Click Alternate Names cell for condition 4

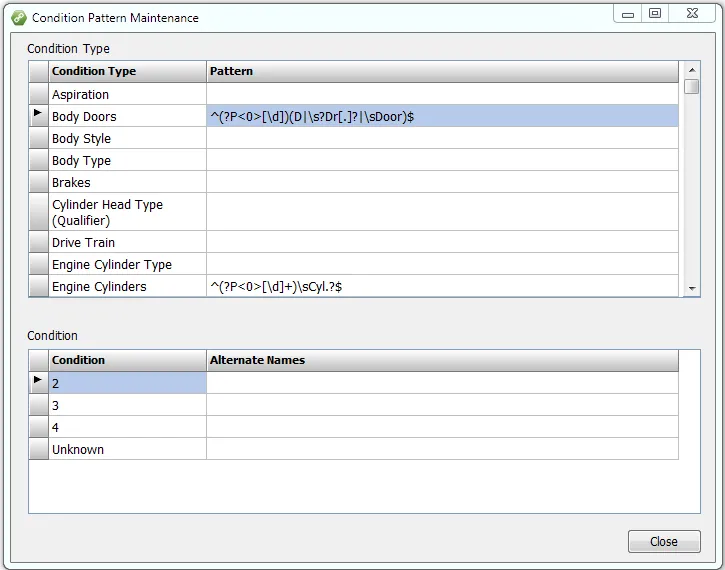pyautogui.click(x=441, y=427)
